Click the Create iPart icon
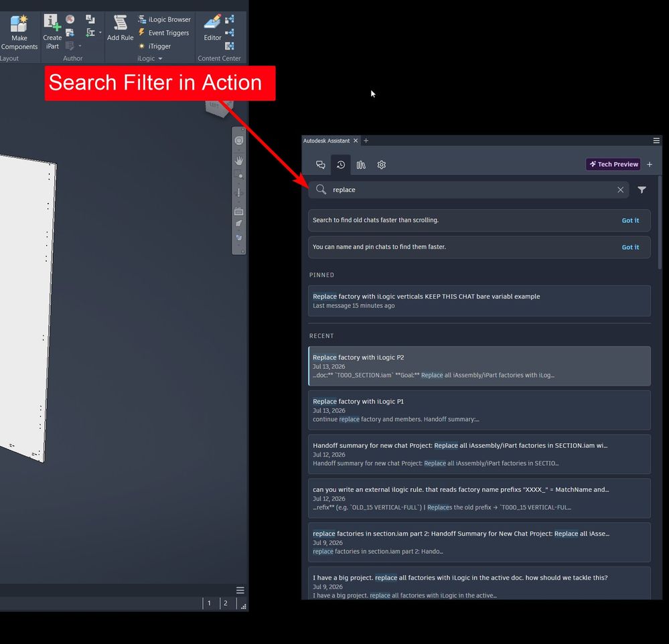 click(52, 22)
